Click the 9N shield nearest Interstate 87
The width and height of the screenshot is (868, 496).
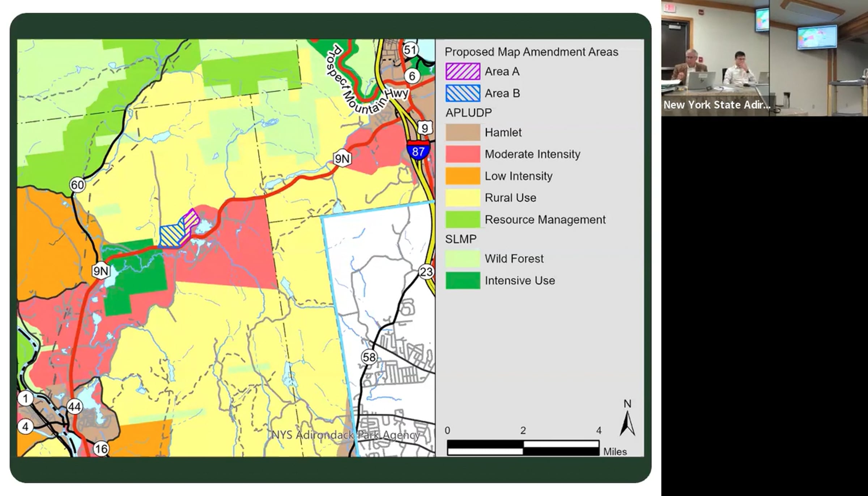click(342, 158)
